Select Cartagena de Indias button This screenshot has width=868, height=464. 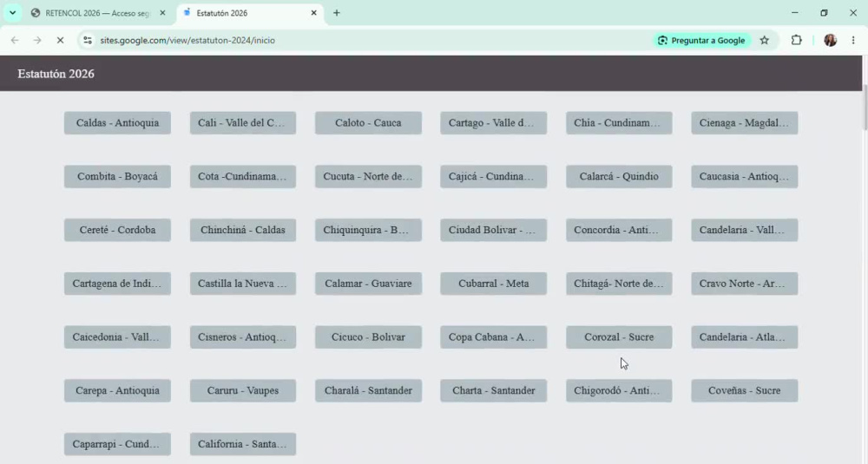117,284
